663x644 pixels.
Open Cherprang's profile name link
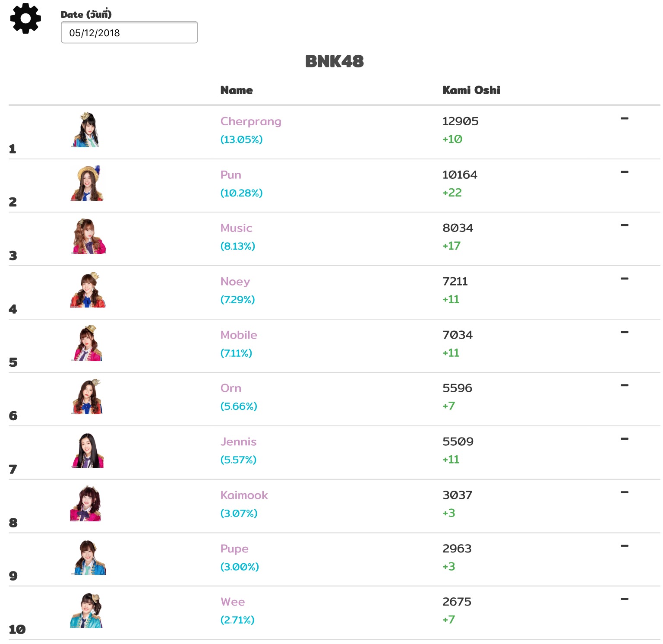coord(250,121)
